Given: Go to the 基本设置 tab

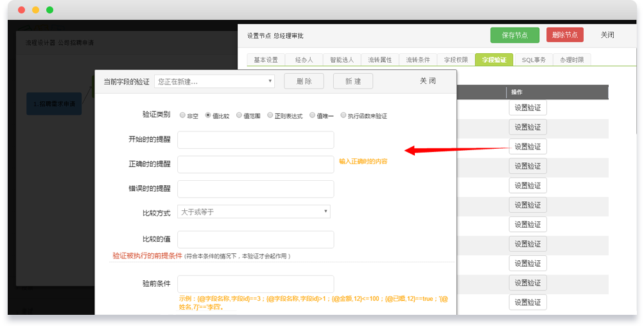Looking at the screenshot, I should (x=266, y=60).
